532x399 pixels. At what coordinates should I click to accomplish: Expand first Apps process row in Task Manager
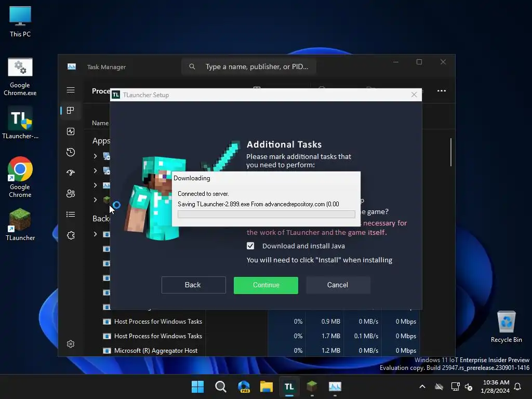(96, 156)
